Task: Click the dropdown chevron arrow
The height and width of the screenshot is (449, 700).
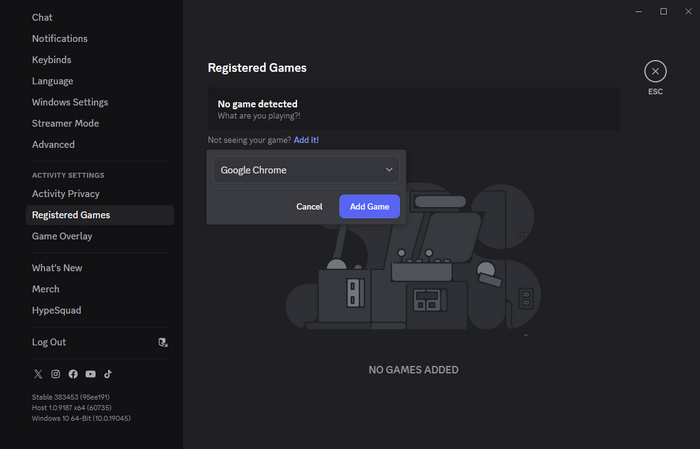Action: pyautogui.click(x=389, y=170)
